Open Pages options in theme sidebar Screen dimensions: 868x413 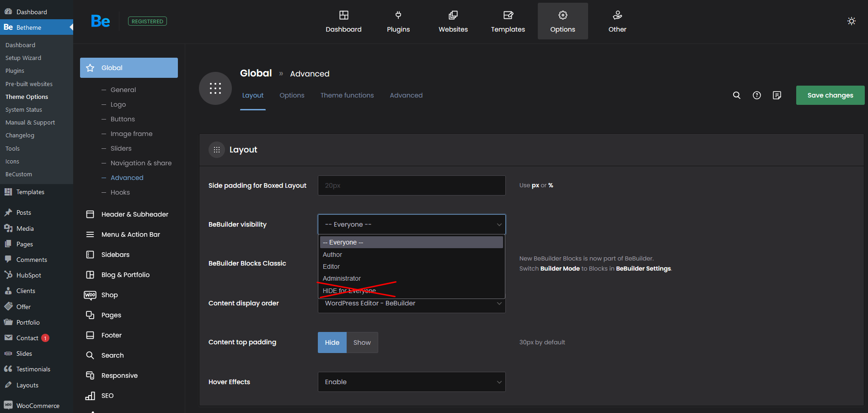pyautogui.click(x=129, y=315)
